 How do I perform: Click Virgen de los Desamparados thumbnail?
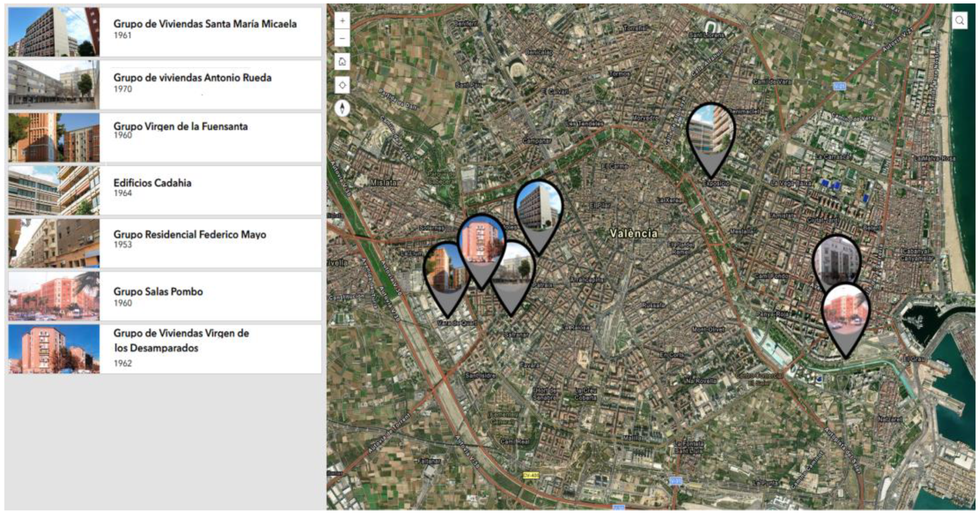click(x=54, y=349)
